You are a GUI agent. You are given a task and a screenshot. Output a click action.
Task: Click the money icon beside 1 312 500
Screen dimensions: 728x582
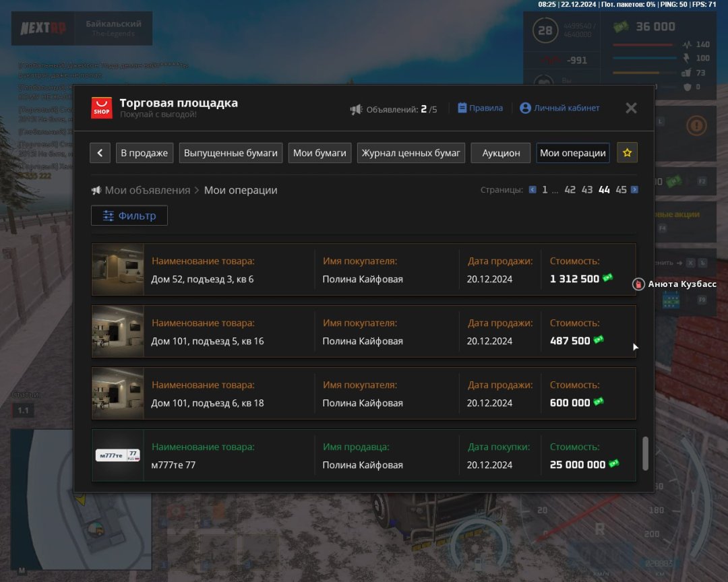tap(608, 278)
